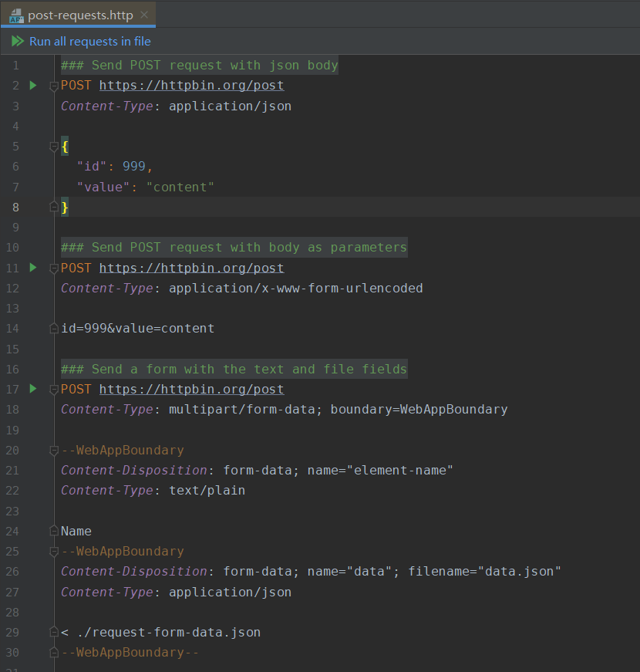Close the post-requests.http tab
The width and height of the screenshot is (640, 672).
click(x=144, y=15)
